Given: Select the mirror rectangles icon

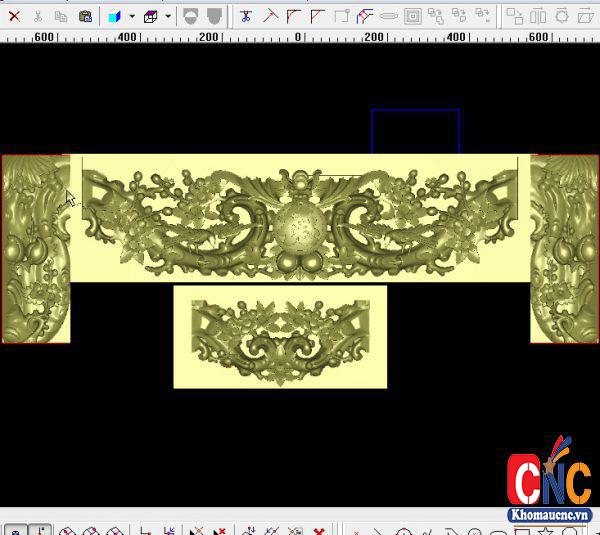Looking at the screenshot, I should tap(538, 16).
